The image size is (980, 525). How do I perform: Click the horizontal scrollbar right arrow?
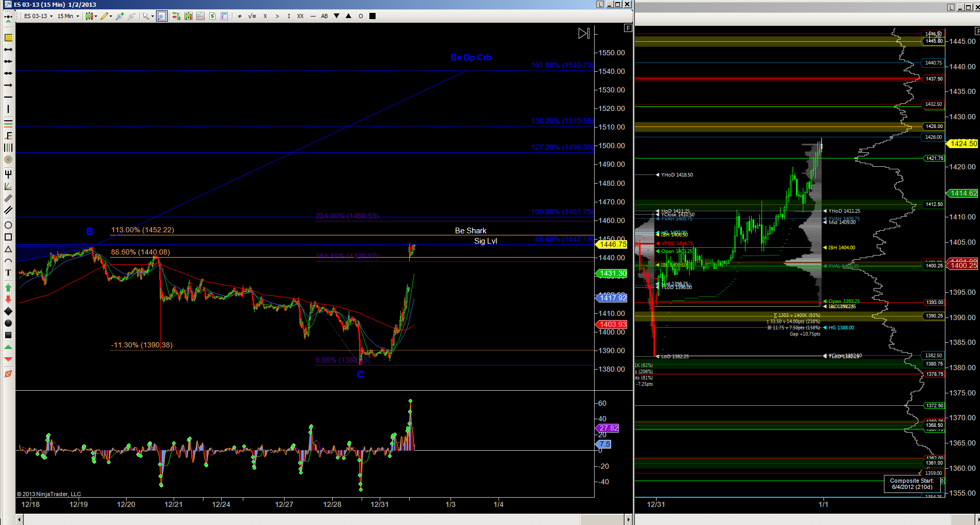tap(629, 519)
